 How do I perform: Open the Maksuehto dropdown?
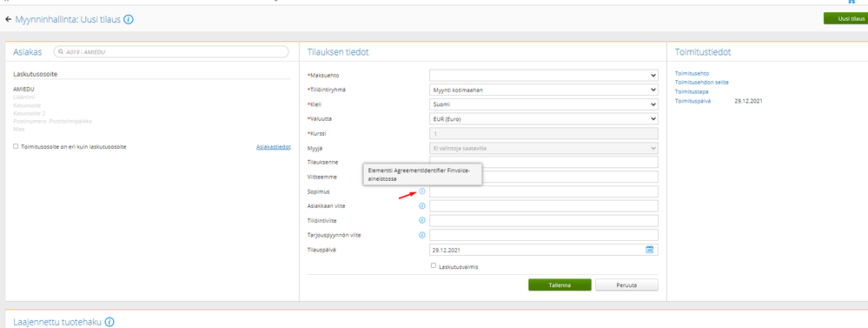coord(544,76)
